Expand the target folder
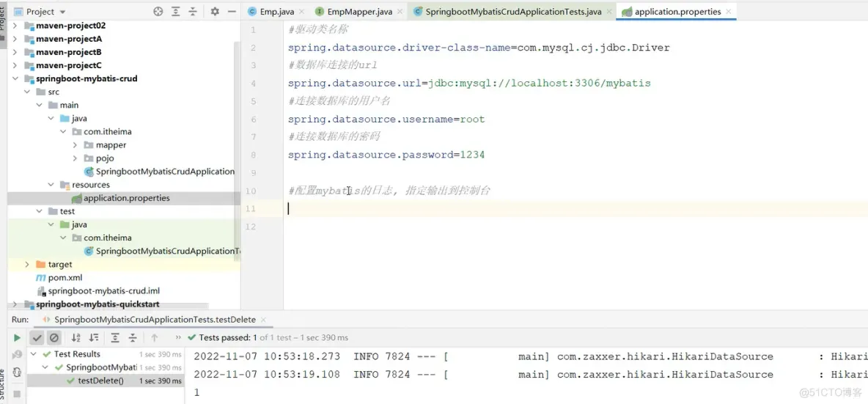Viewport: 868px width, 404px height. (x=27, y=265)
